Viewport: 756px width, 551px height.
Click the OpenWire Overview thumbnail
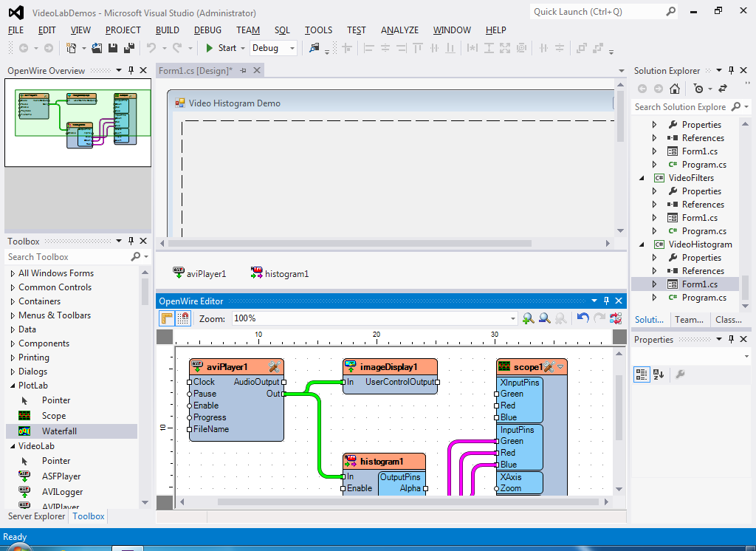78,123
